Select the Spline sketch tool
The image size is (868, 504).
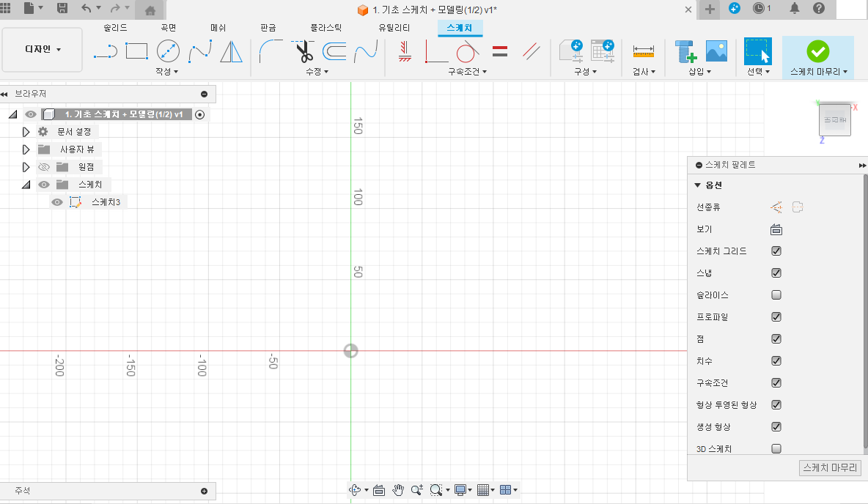tap(200, 51)
